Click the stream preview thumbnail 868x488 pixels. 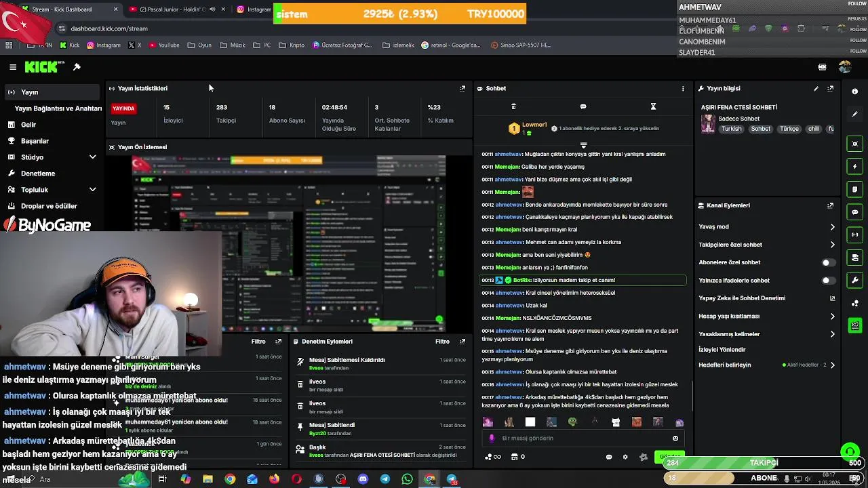point(289,244)
